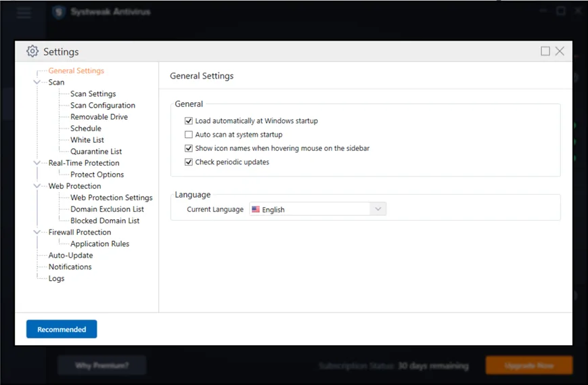Open Domain Exclusion List

point(108,209)
